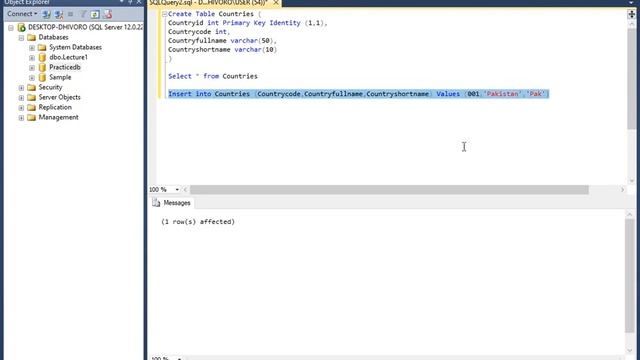Click the 'Countryfullname varchar(50),' line
The height and width of the screenshot is (360, 640).
(222, 41)
